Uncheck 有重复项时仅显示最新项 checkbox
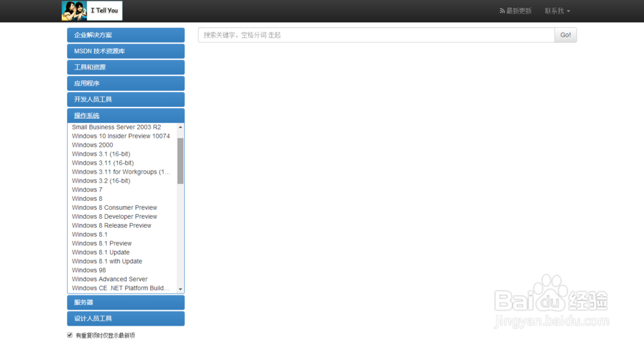The width and height of the screenshot is (644, 343). tap(70, 335)
